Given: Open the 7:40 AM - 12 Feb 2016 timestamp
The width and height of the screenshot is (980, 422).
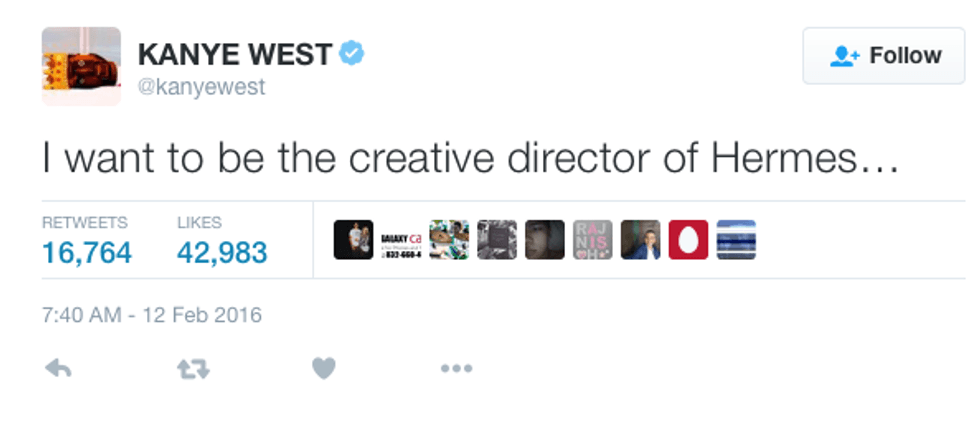Looking at the screenshot, I should coord(152,315).
